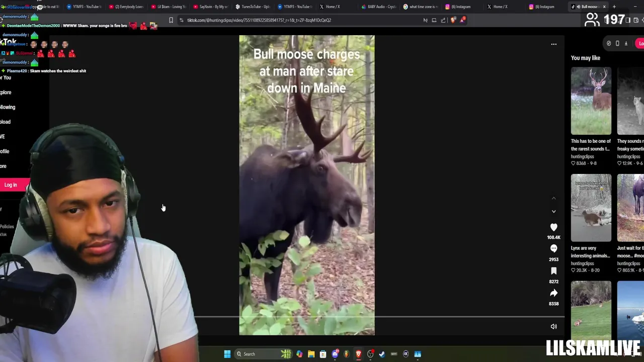Open Discord from the taskbar
The height and width of the screenshot is (362, 644).
coord(335,354)
